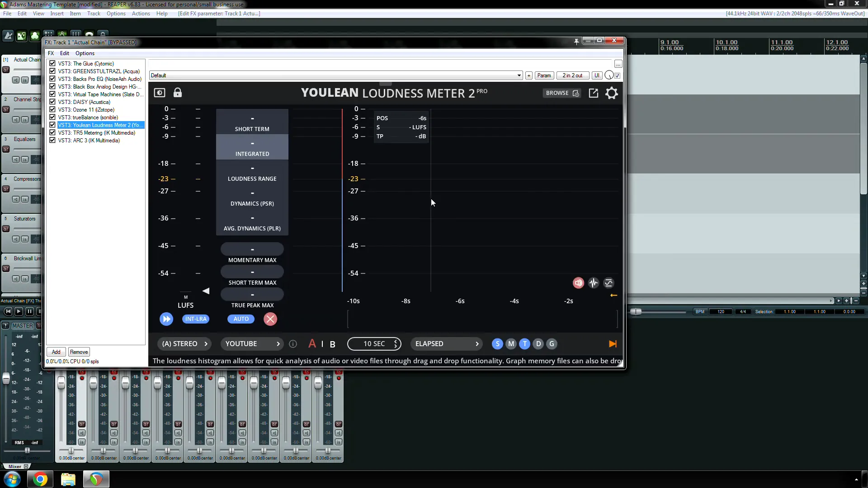Screen dimensions: 868x488
Task: Click the view mode icon beside the lock
Action: pyautogui.click(x=160, y=93)
